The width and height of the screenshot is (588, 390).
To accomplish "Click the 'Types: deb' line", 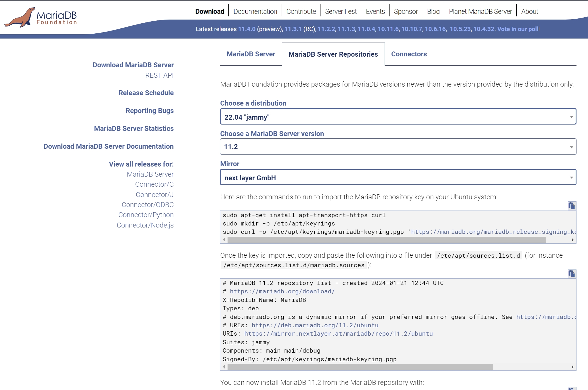I will [240, 308].
